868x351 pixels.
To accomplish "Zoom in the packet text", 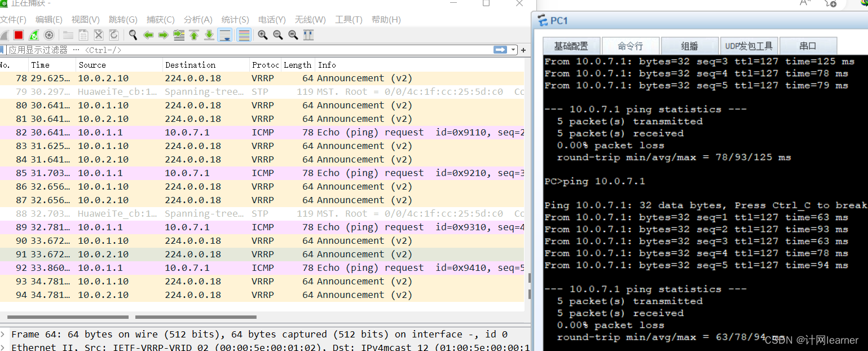I will (263, 35).
